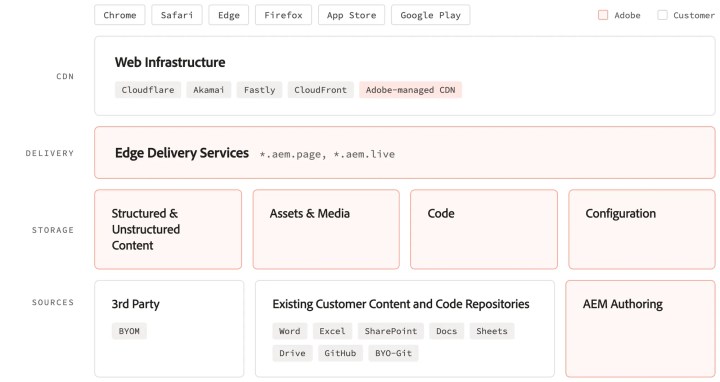Viewport: 720px width, 382px height.
Task: Select the Cloudflare chip
Action: (x=148, y=90)
